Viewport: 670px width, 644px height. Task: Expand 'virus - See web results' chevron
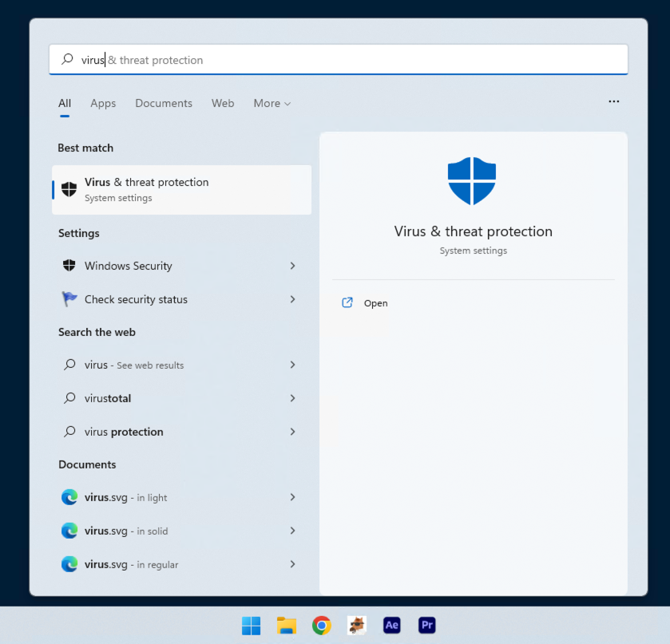pos(293,365)
